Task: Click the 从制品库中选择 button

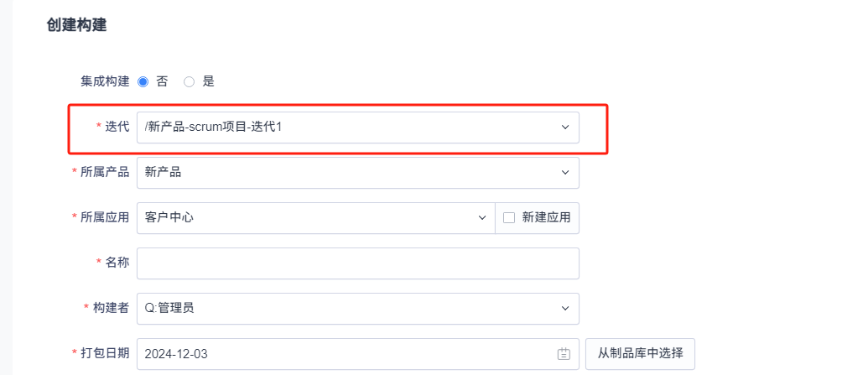Action: [x=640, y=354]
